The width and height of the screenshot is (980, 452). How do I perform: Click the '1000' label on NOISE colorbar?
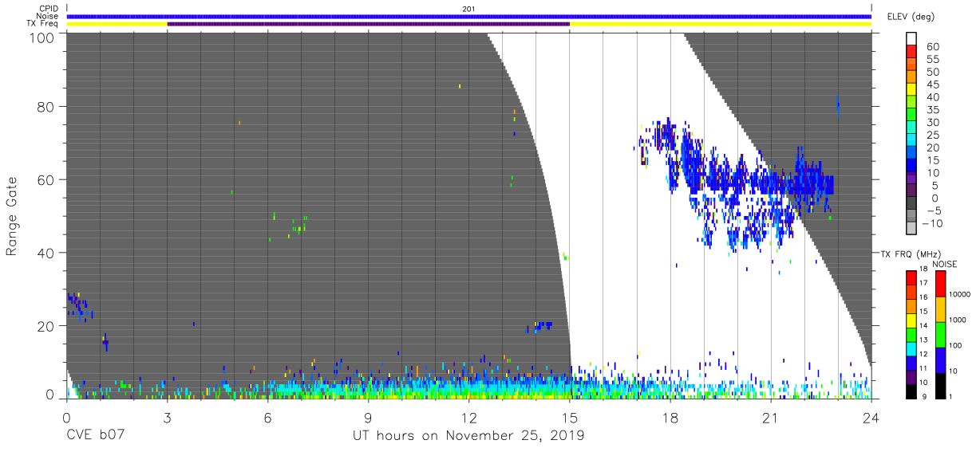click(x=958, y=320)
